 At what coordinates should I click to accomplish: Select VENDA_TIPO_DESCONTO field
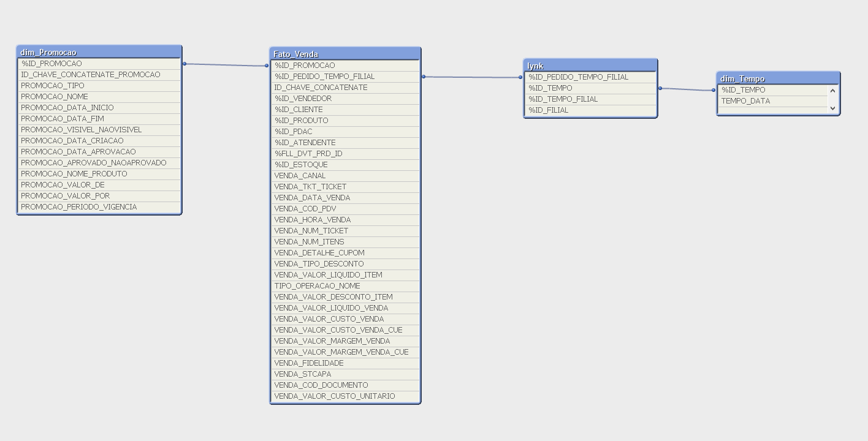345,264
